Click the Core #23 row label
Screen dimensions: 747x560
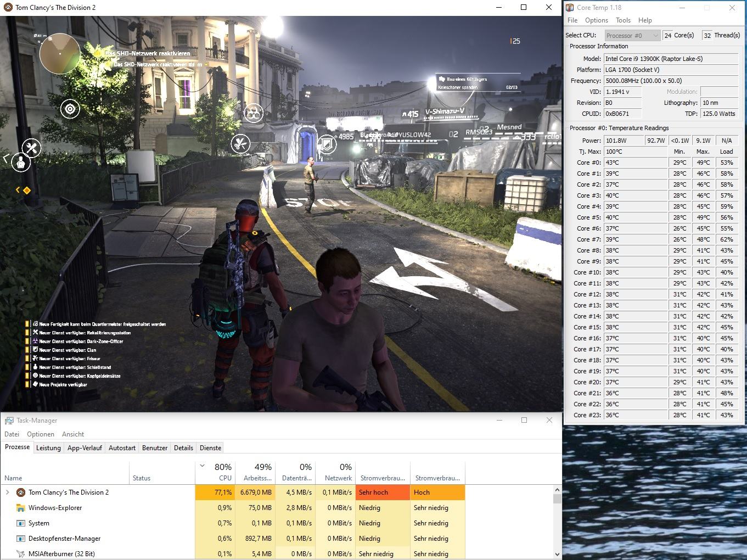click(x=588, y=415)
